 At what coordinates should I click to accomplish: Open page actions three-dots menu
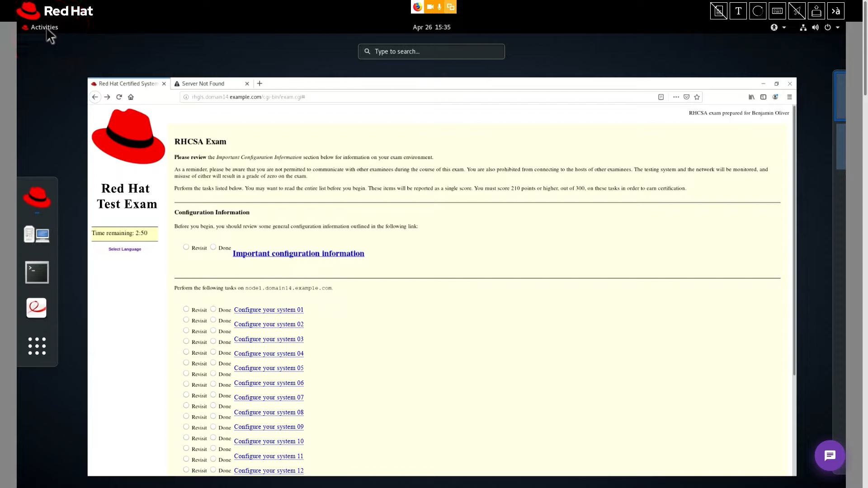click(676, 97)
